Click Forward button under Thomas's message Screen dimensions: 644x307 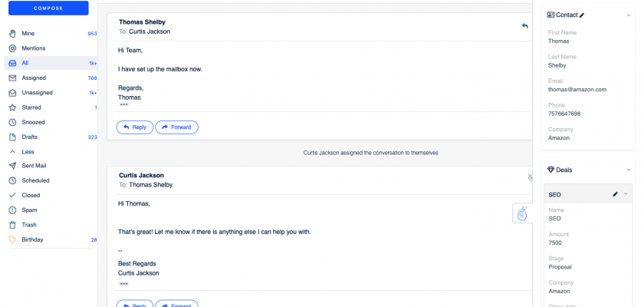coord(177,127)
